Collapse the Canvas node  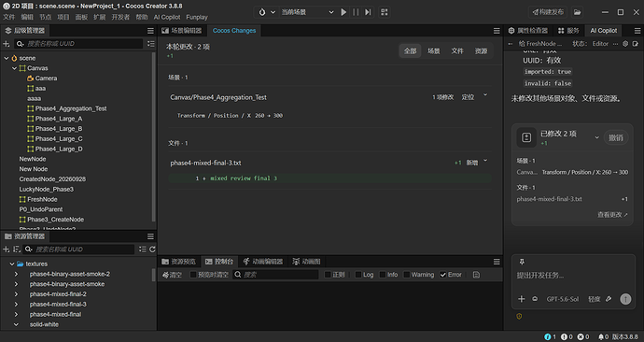point(14,68)
